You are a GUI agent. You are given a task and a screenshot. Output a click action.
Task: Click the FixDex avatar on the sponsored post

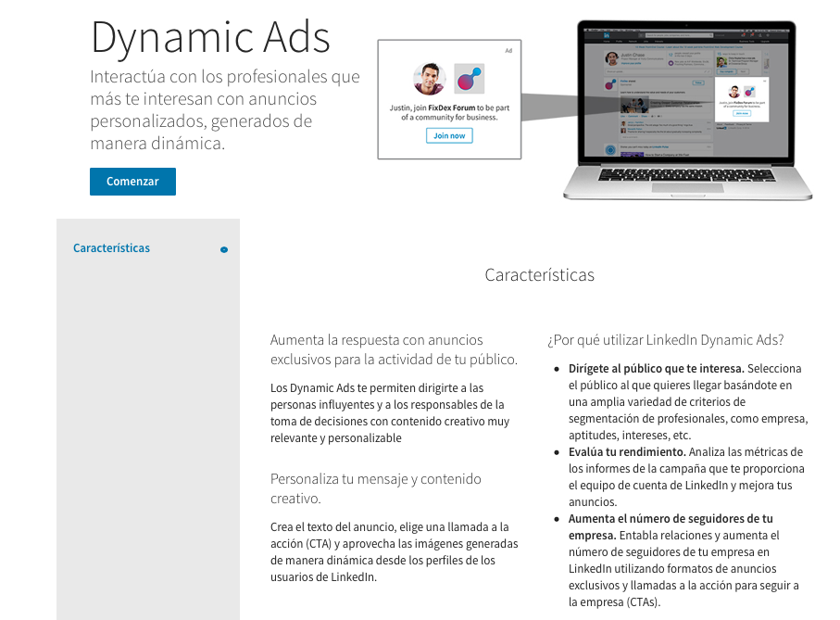tap(608, 84)
